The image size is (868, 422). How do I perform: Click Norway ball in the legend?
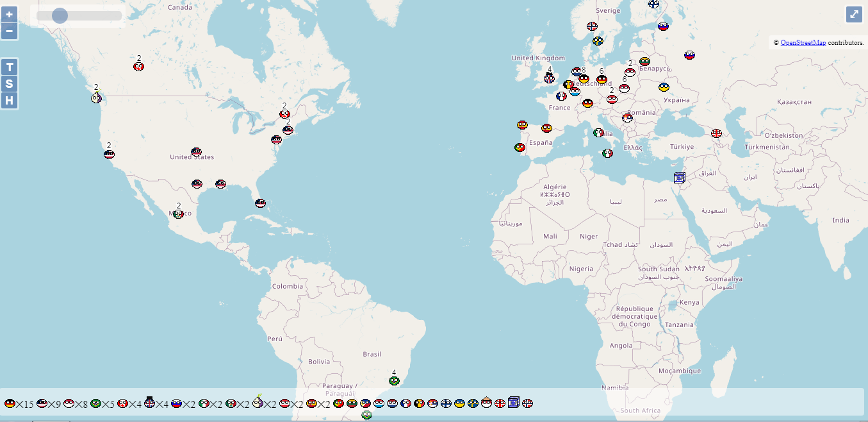point(527,403)
